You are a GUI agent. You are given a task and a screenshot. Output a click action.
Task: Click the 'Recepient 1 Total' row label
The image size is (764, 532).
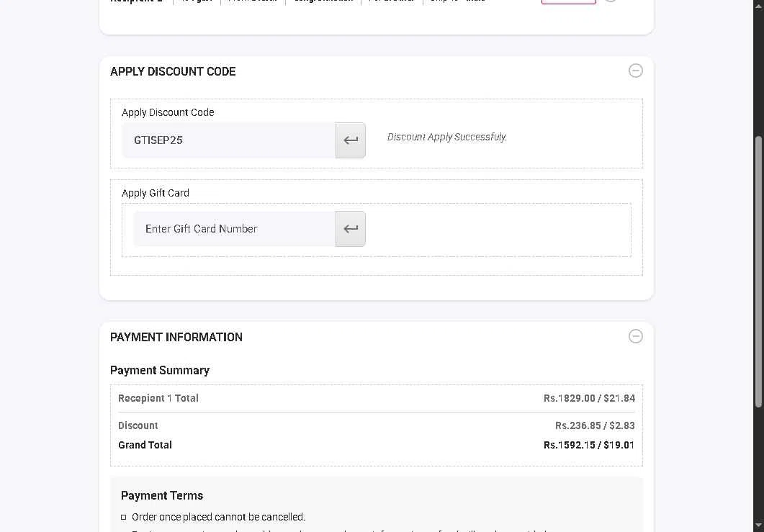pos(158,398)
